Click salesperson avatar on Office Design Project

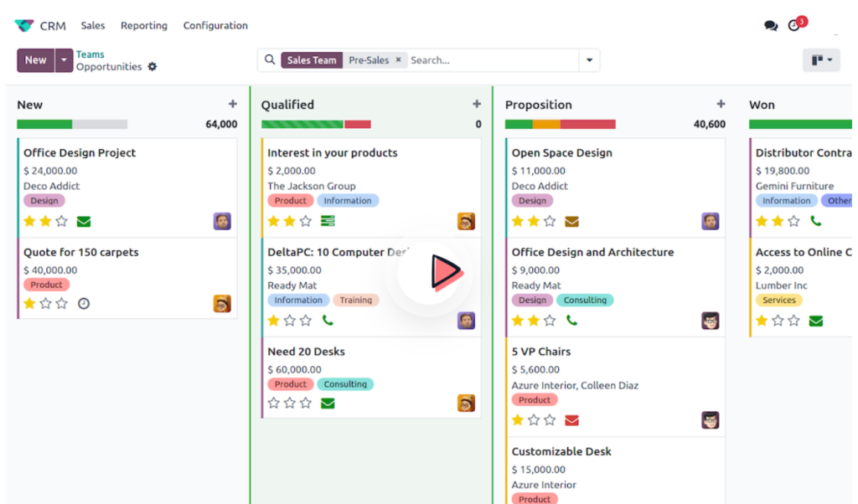222,221
